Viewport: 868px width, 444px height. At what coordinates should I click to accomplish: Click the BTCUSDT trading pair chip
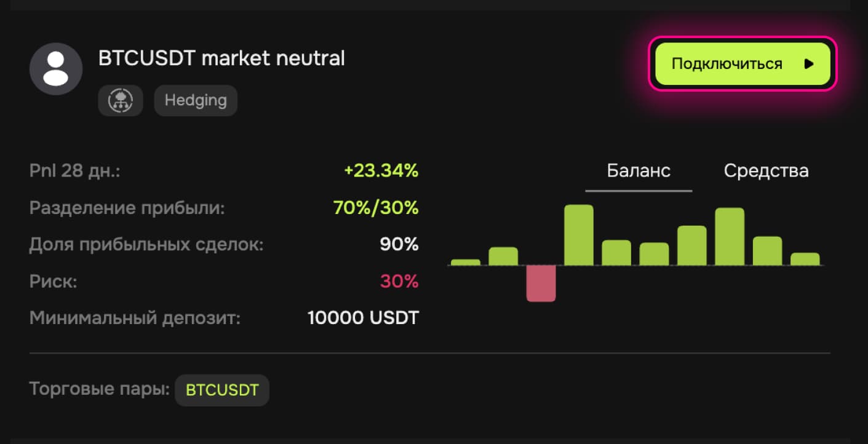[x=222, y=390]
